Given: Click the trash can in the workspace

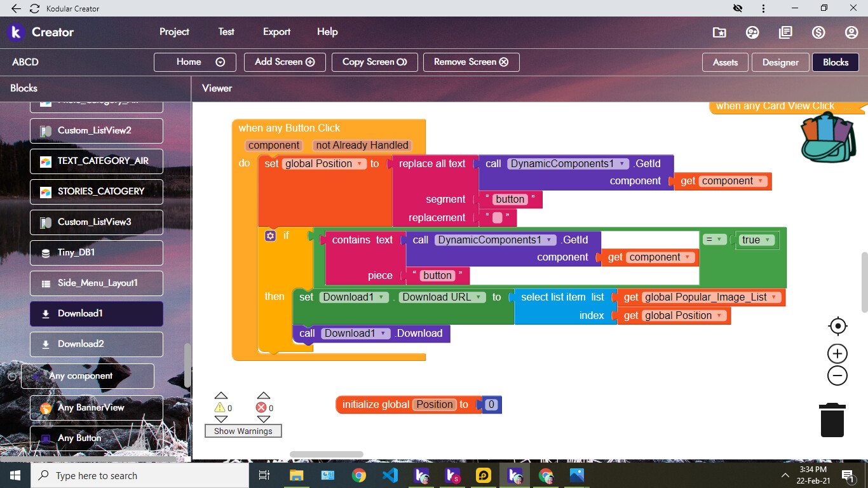Looking at the screenshot, I should pos(832,420).
